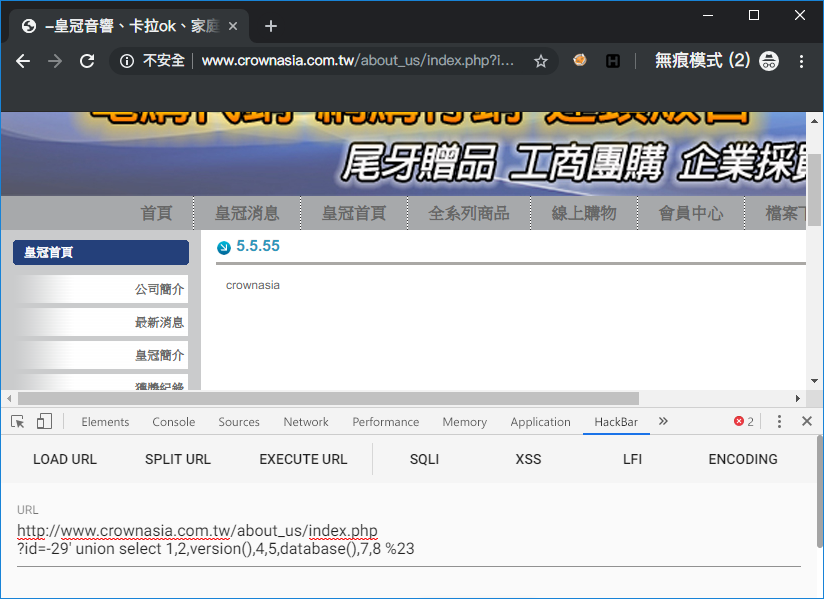Click the horizontal scroll left arrow
The image size is (824, 599).
tap(9, 399)
